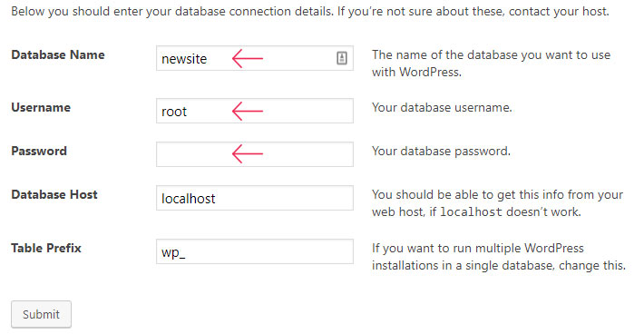The image size is (644, 334).
Task: Click the 'Your database password.' description
Action: tap(441, 151)
